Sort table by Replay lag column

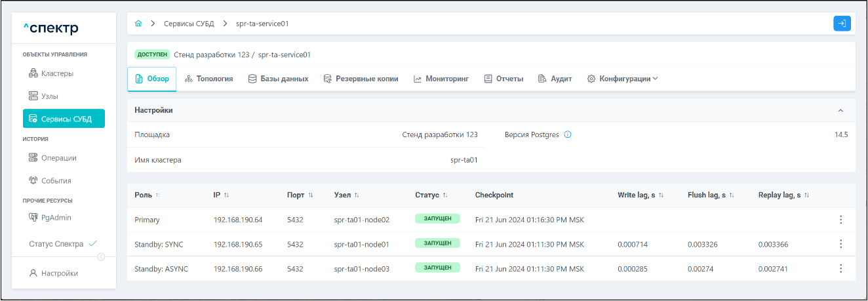pyautogui.click(x=807, y=195)
